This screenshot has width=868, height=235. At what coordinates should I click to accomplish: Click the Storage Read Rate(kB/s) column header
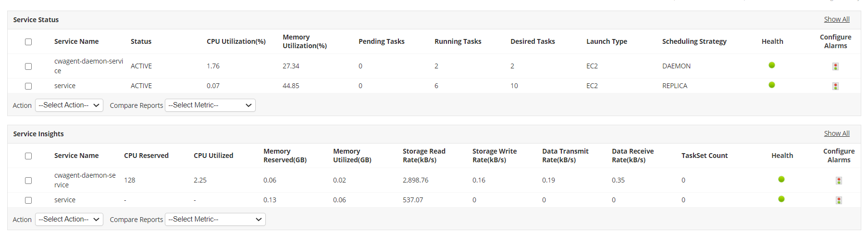pos(424,156)
